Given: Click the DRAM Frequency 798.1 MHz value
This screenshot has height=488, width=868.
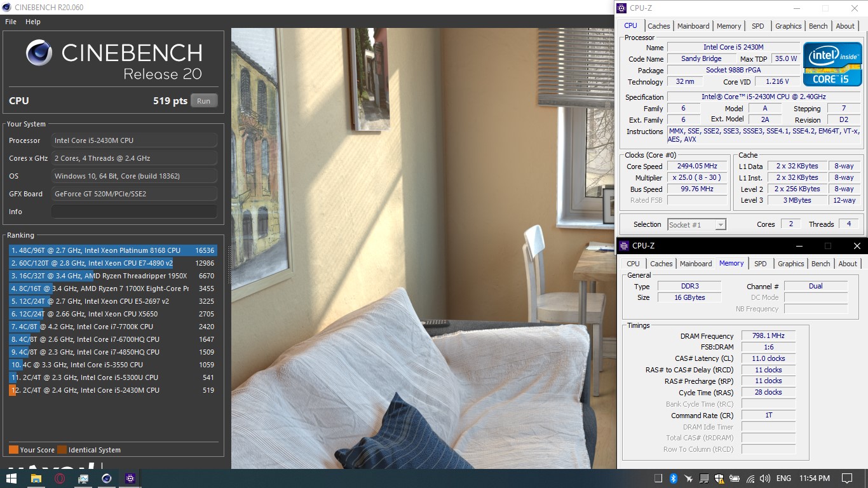Looking at the screenshot, I should [x=768, y=336].
